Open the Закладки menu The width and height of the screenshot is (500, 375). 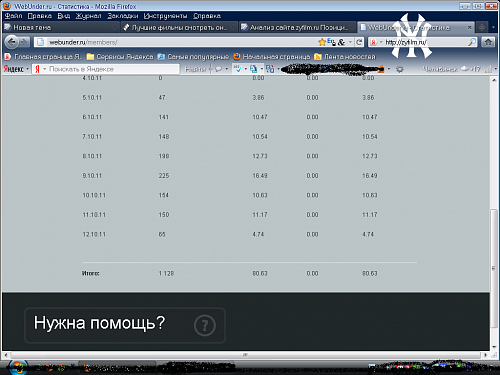click(x=122, y=16)
